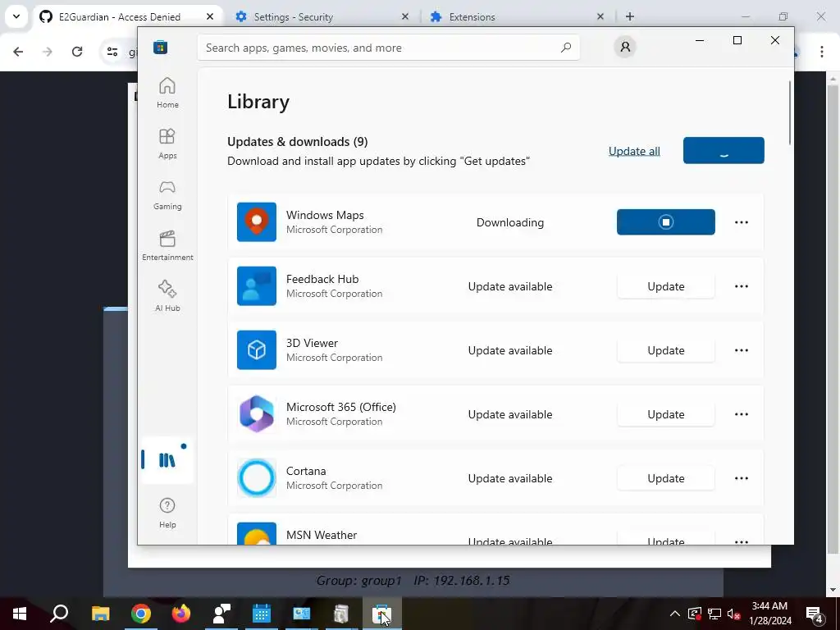Show hidden system tray icons
840x630 pixels.
pyautogui.click(x=675, y=614)
